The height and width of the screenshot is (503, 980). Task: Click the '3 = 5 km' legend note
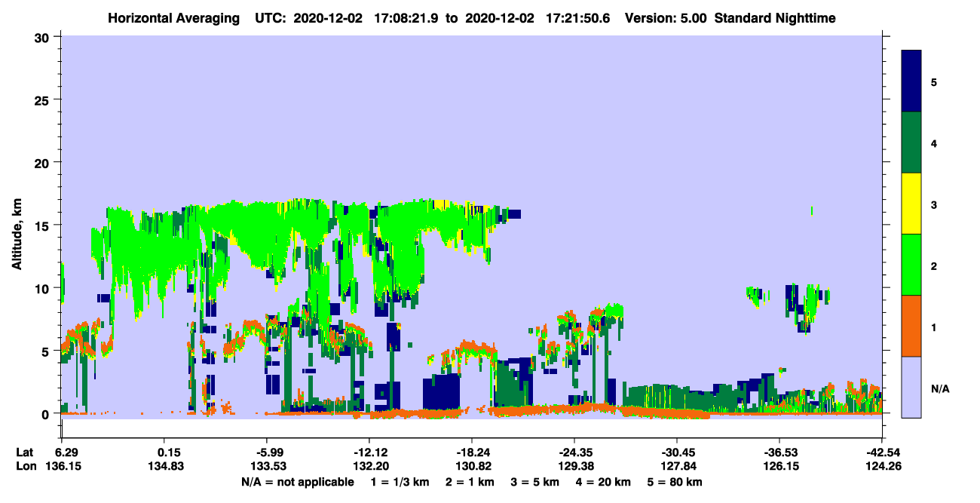click(x=535, y=482)
